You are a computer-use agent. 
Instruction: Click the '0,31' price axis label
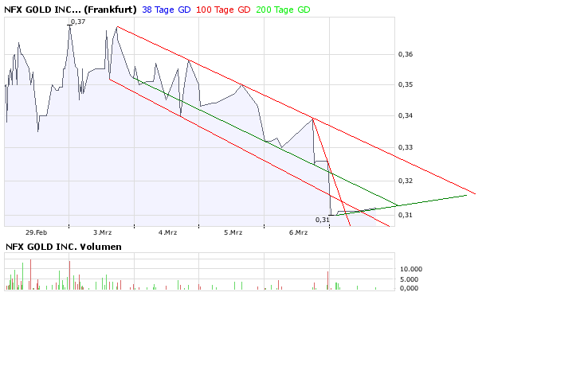(406, 215)
